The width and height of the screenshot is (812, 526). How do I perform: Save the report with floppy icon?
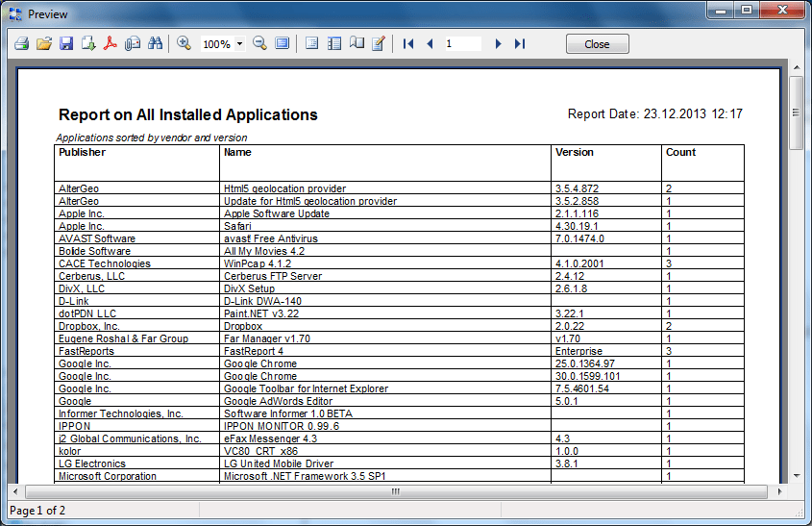[x=66, y=44]
